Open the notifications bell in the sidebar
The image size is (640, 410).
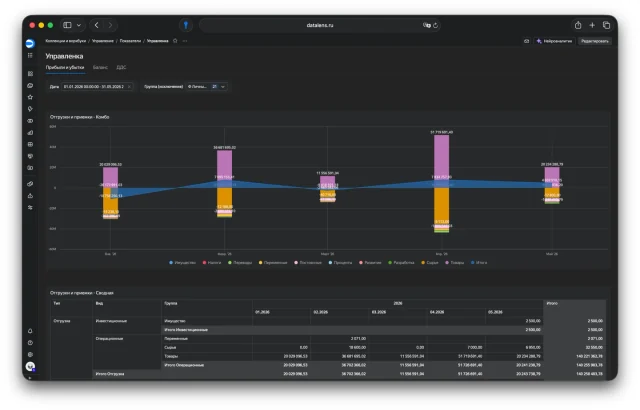(x=30, y=331)
